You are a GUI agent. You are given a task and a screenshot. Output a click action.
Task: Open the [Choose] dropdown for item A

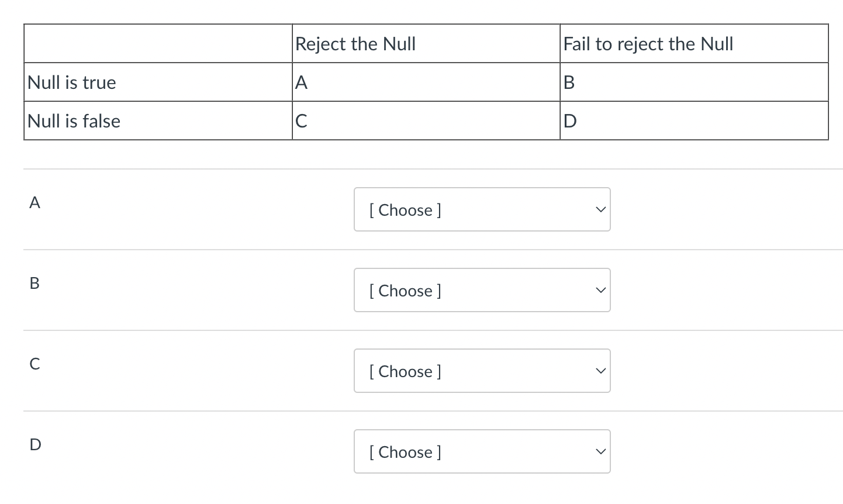[481, 209]
